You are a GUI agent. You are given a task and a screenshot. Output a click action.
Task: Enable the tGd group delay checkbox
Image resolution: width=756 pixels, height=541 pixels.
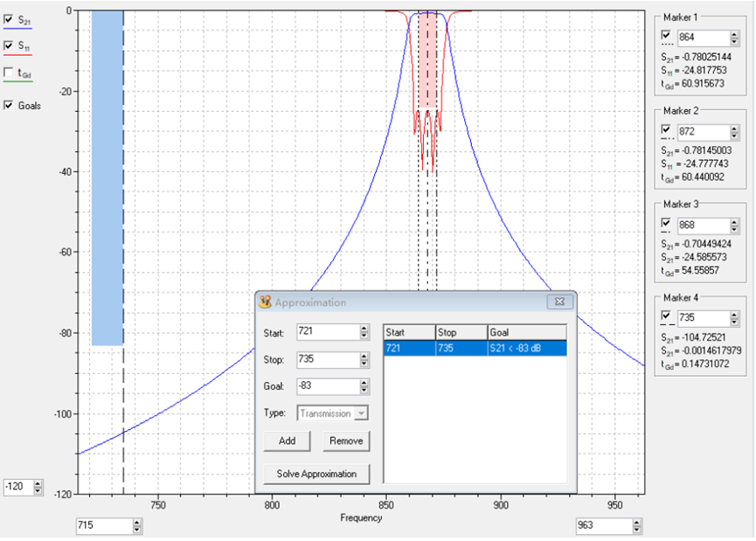coord(9,73)
